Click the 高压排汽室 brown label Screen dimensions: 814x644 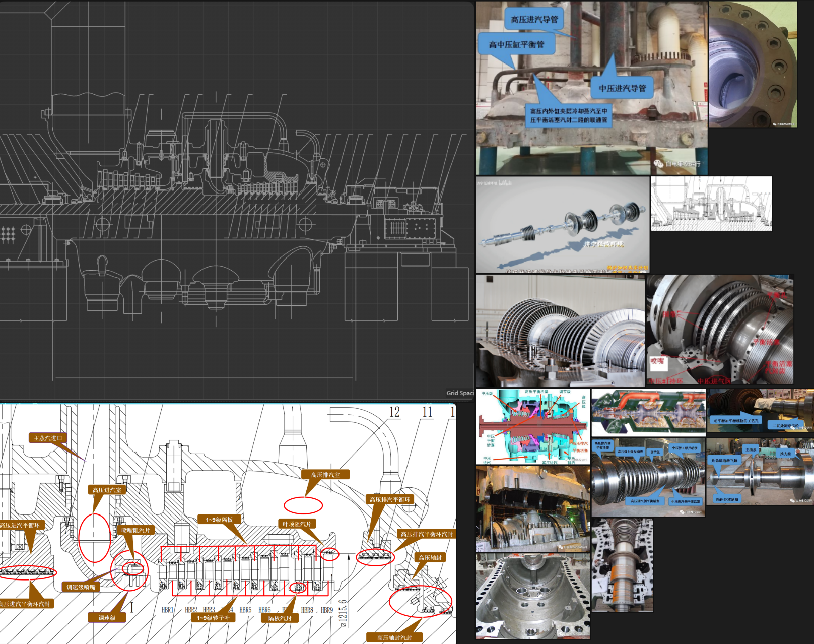click(325, 474)
